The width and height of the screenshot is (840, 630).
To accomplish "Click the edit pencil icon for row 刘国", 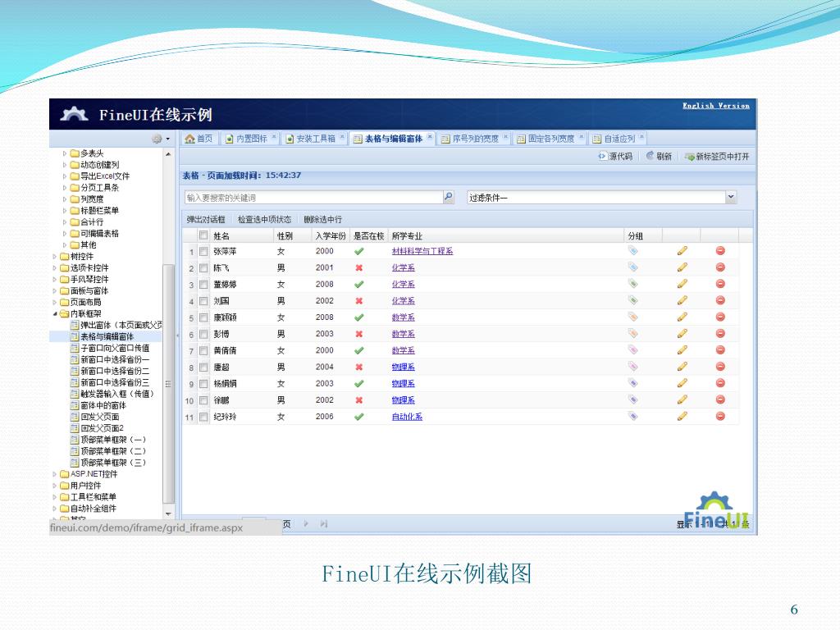I will [682, 300].
